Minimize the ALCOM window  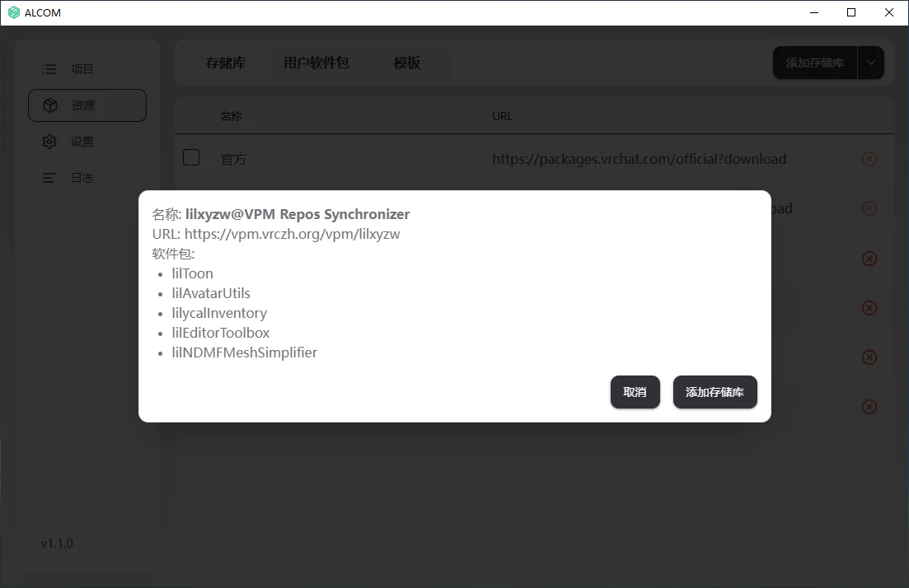(x=814, y=12)
